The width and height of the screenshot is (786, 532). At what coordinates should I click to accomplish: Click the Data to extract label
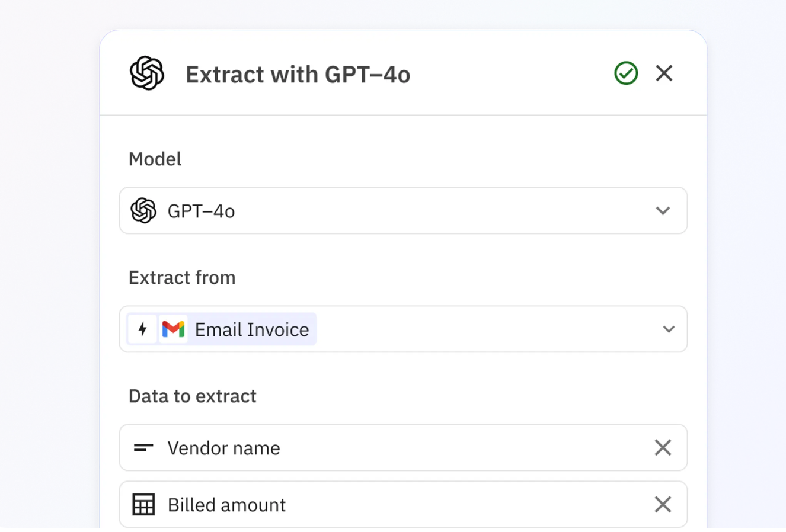tap(193, 396)
